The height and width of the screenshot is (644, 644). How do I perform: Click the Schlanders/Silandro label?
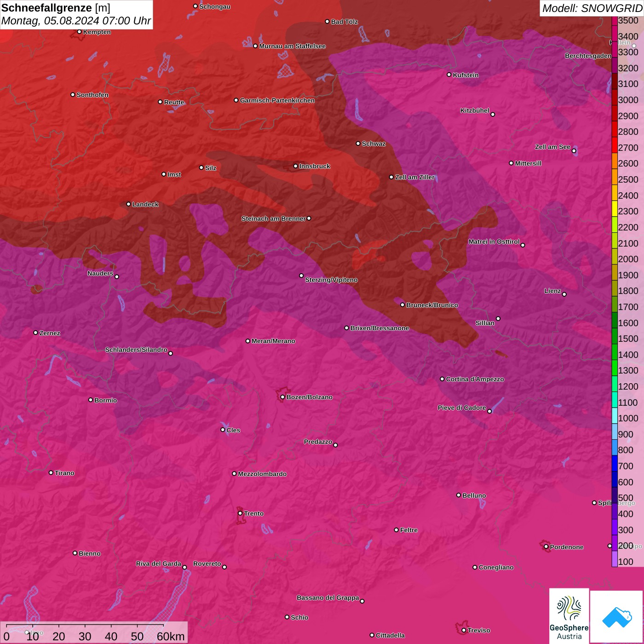(x=136, y=350)
